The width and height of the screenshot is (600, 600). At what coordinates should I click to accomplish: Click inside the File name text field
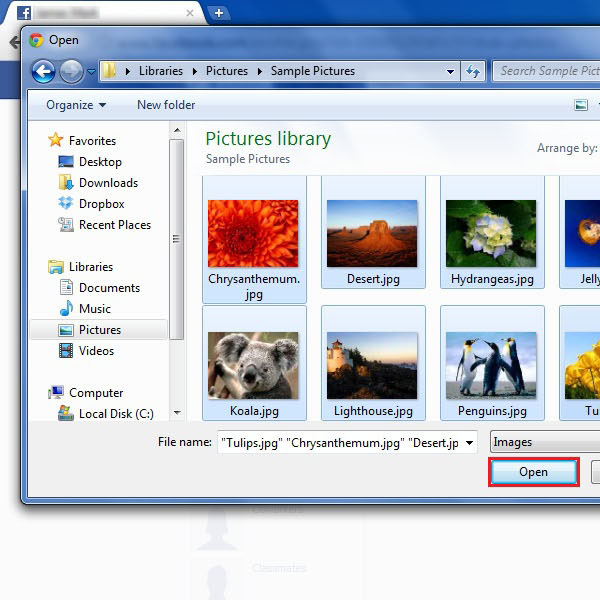(340, 443)
